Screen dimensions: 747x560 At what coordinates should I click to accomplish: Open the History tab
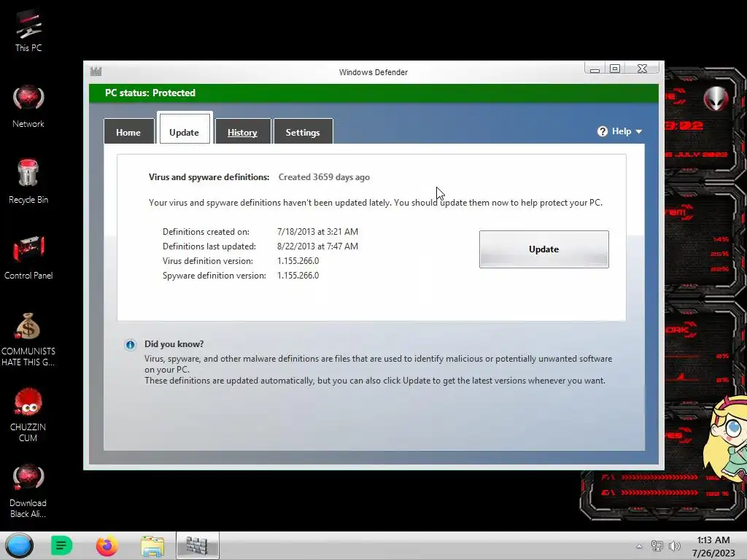coord(242,132)
